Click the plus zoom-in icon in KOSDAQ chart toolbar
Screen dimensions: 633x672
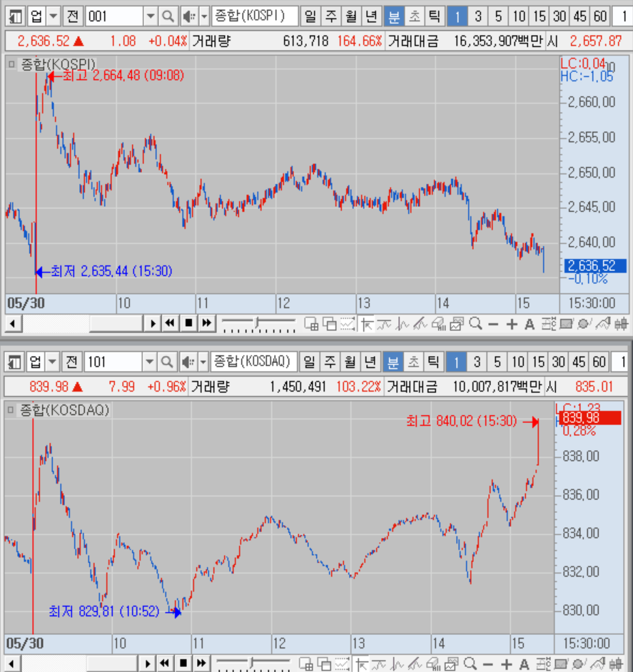coord(507,665)
